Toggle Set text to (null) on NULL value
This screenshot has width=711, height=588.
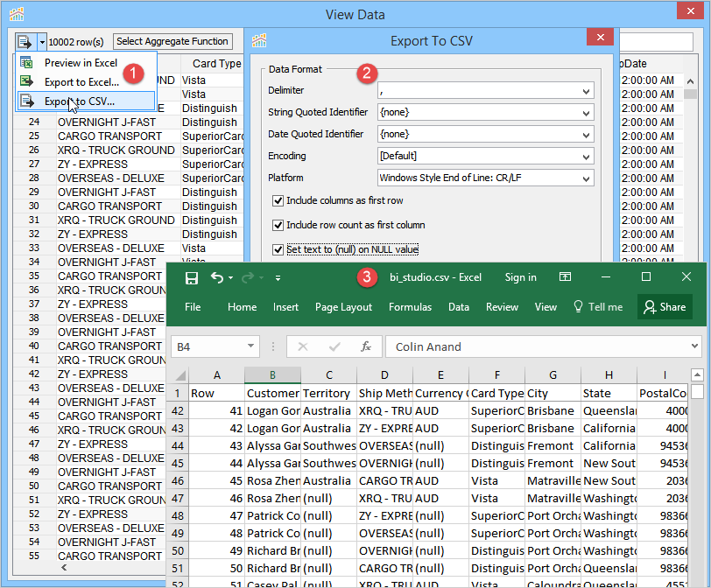click(278, 249)
